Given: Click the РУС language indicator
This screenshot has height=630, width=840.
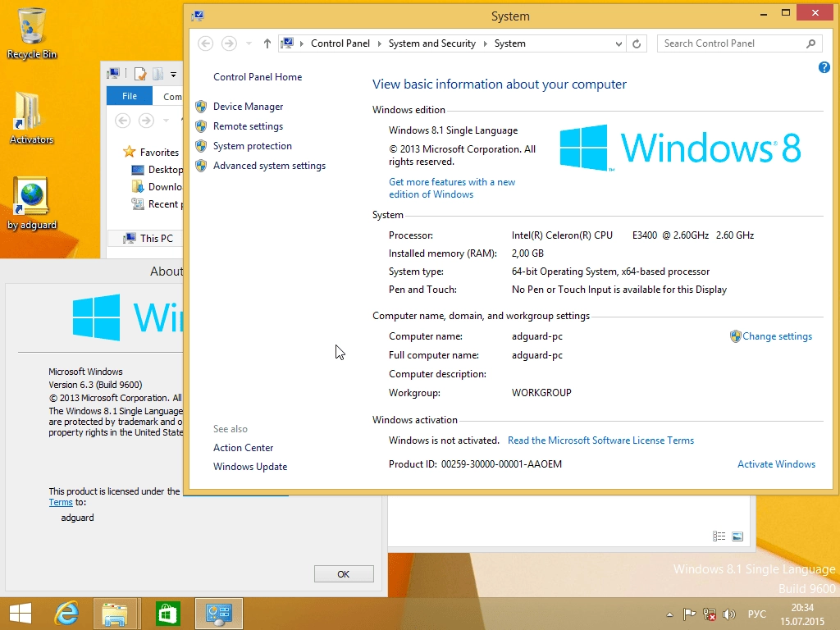Looking at the screenshot, I should click(x=757, y=614).
